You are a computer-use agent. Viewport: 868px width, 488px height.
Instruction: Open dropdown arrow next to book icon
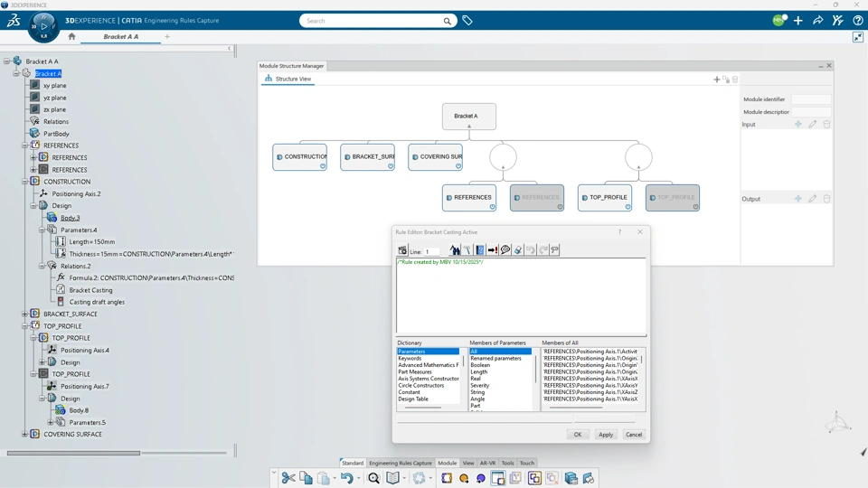click(404, 479)
